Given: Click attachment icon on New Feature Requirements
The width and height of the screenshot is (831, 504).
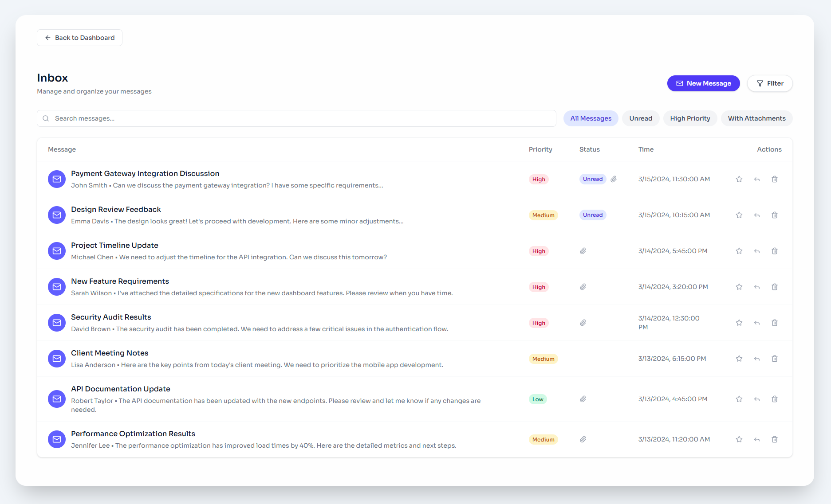Looking at the screenshot, I should click(583, 287).
